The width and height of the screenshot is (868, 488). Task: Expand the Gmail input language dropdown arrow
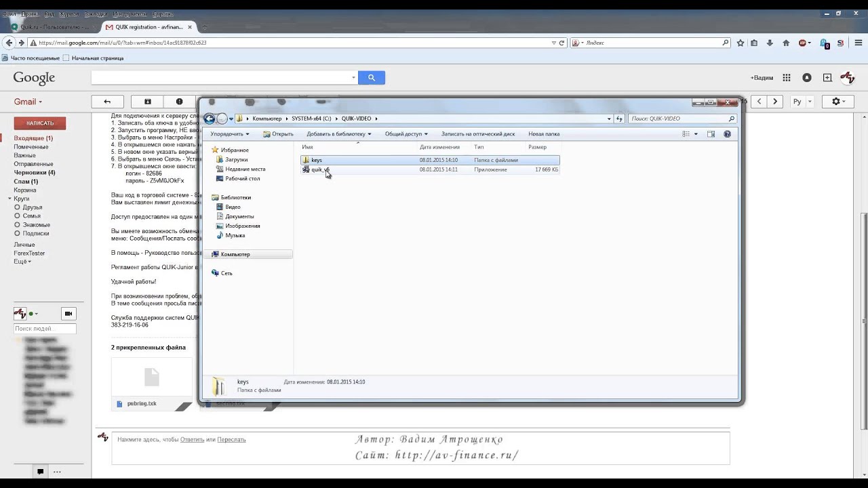809,102
